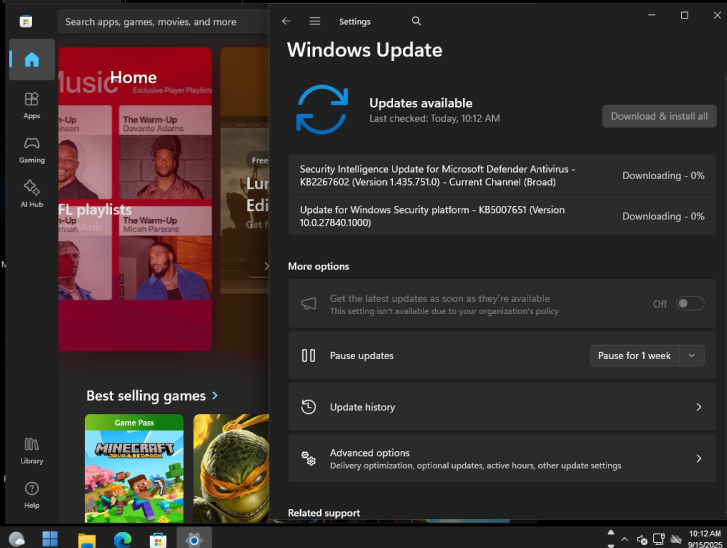Screen dimensions: 727x548
Task: Click the Advanced options gears icon
Action: (308, 458)
